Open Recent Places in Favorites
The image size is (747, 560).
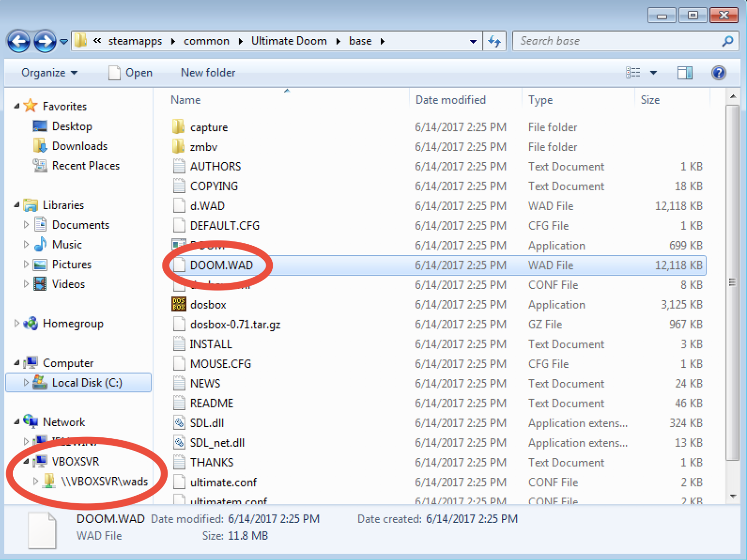pyautogui.click(x=86, y=166)
